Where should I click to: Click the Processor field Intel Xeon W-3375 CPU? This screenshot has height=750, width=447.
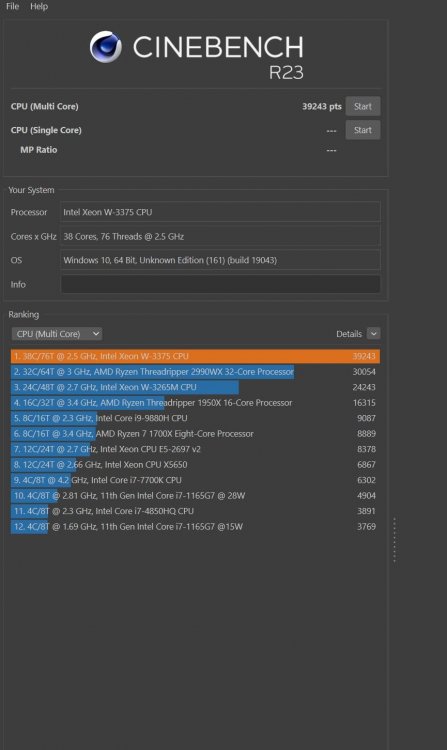pos(220,212)
